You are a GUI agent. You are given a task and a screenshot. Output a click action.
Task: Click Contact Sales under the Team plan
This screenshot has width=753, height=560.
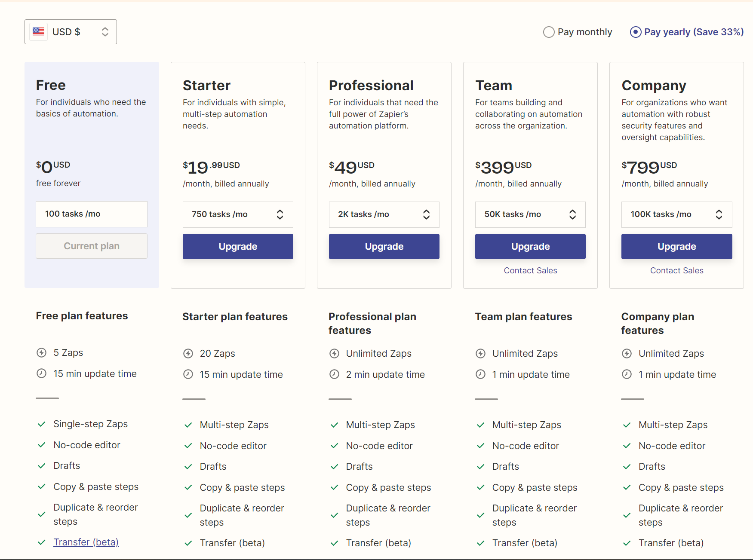tap(530, 270)
